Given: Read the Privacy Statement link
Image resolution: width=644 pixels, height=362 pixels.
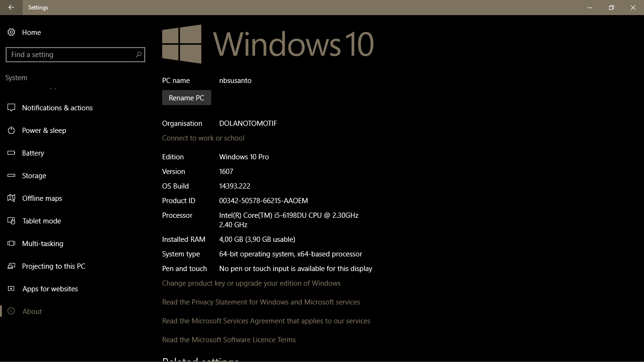Looking at the screenshot, I should [x=261, y=302].
